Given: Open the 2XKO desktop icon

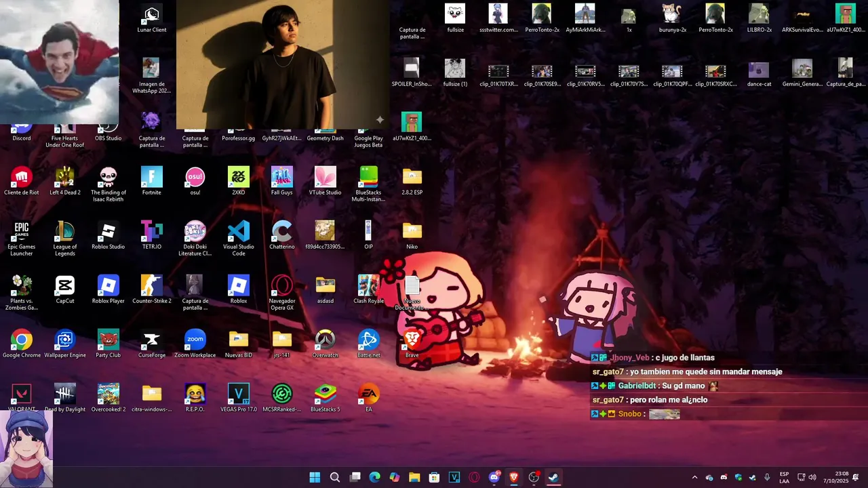Looking at the screenshot, I should click(239, 182).
